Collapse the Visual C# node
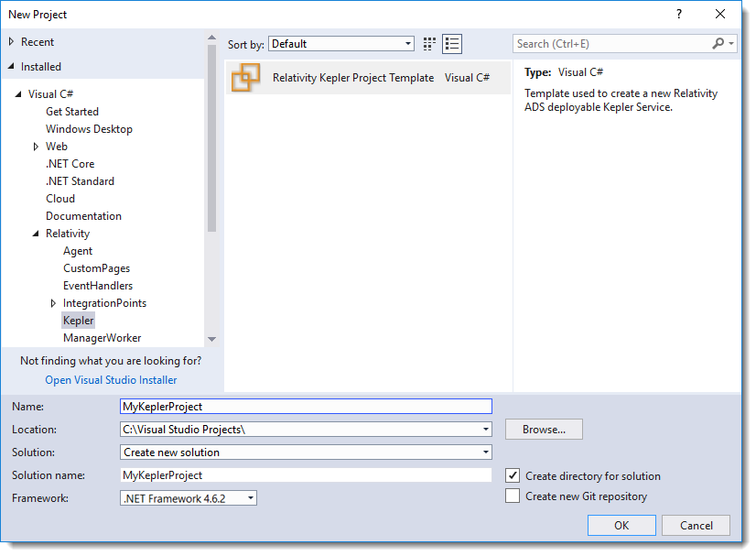 [x=18, y=94]
